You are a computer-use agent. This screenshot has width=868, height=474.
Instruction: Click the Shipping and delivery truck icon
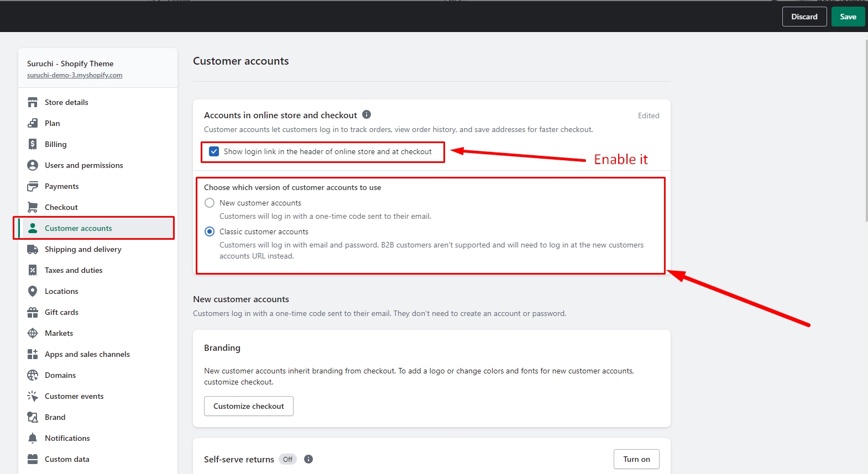point(33,249)
